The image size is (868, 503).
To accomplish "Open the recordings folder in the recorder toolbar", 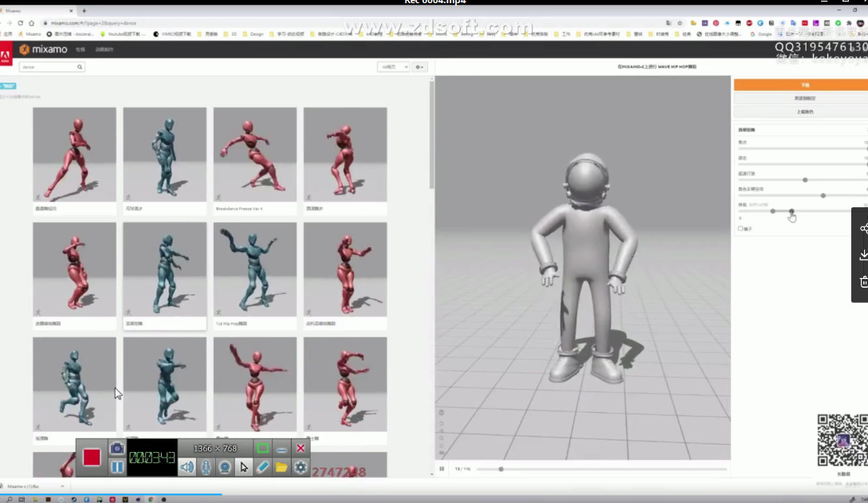I will [281, 467].
